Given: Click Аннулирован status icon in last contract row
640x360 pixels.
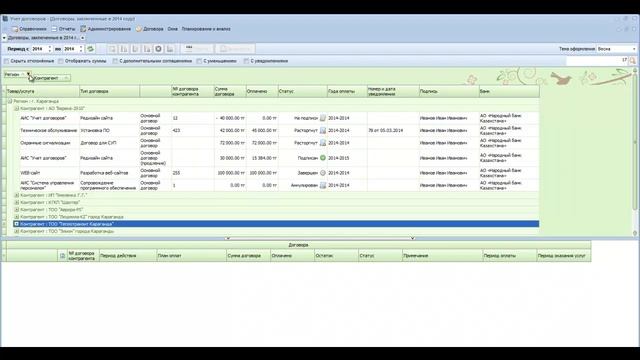Looking at the screenshot, I should [322, 185].
